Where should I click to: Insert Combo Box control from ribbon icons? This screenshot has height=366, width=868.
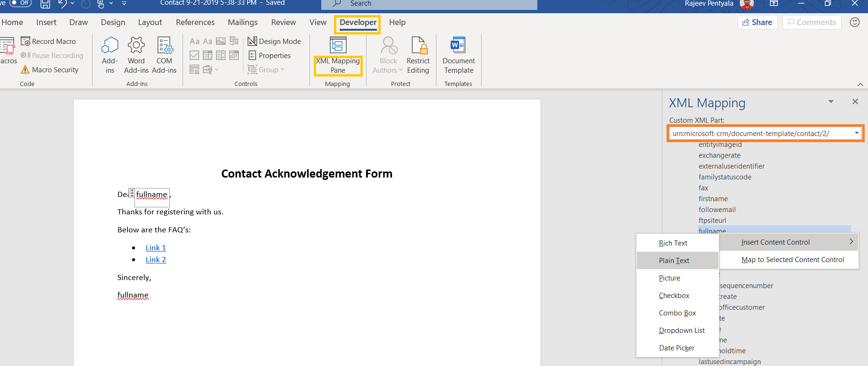208,56
